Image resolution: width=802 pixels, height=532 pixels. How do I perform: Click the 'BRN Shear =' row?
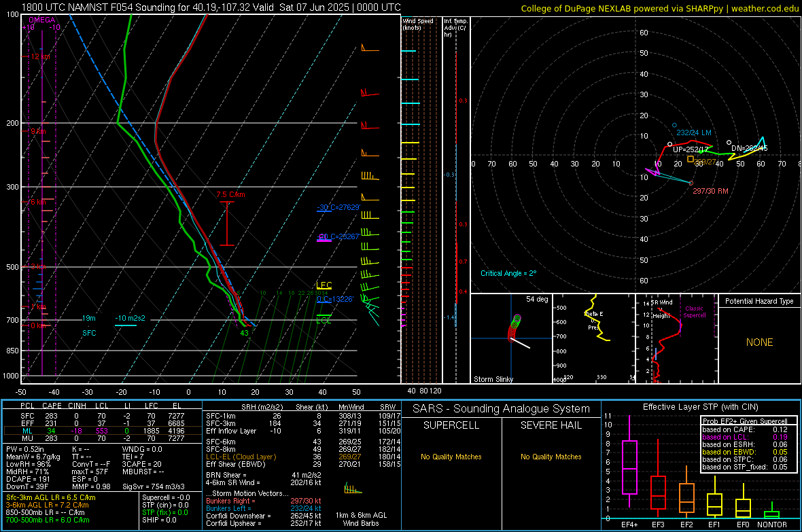point(264,475)
